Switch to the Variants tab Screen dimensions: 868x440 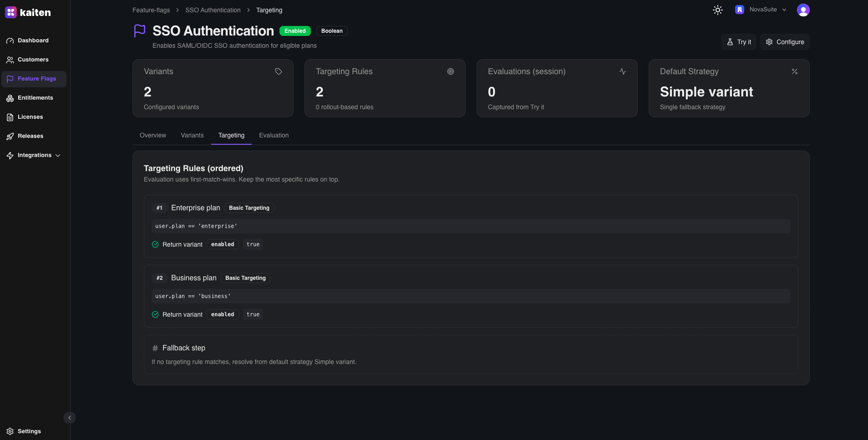[192, 135]
